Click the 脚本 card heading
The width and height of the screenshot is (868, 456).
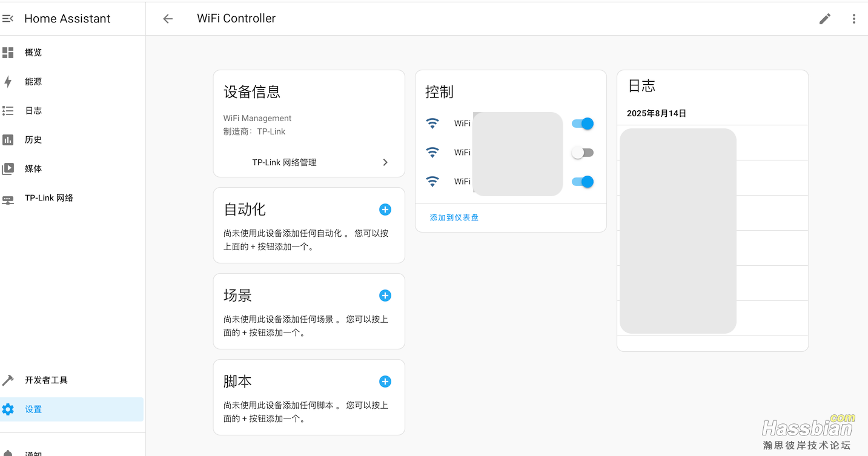pos(237,382)
